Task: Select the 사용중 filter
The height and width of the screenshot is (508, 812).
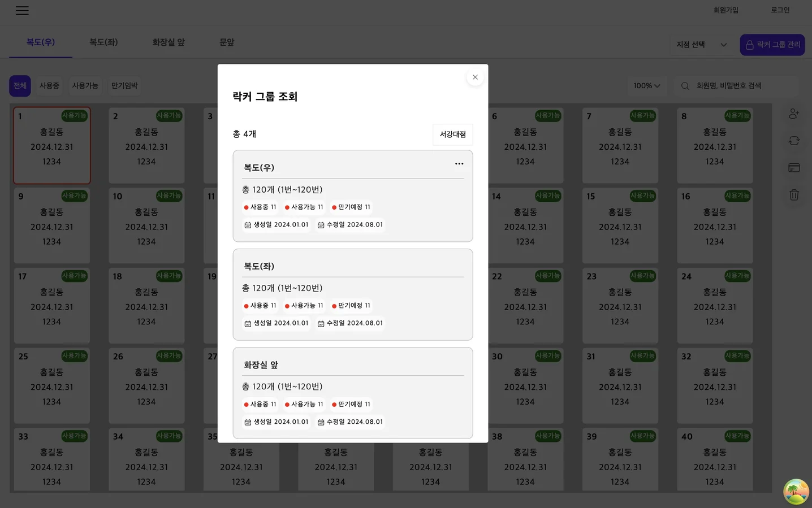Action: 49,86
